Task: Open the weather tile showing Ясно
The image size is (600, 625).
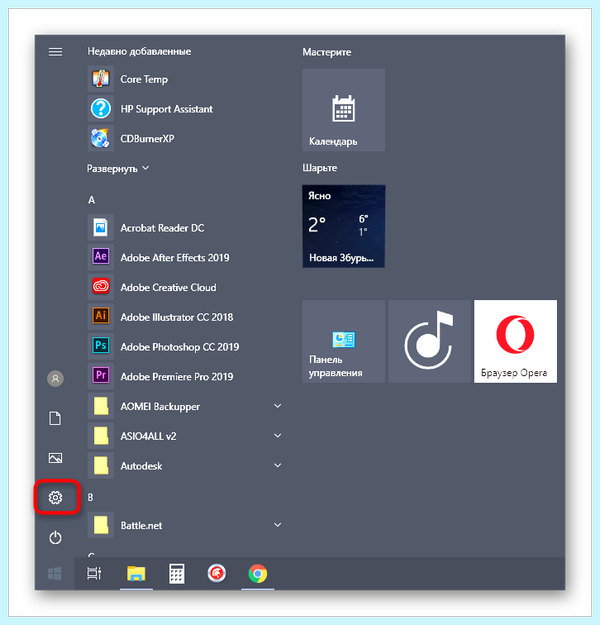Action: pyautogui.click(x=344, y=226)
